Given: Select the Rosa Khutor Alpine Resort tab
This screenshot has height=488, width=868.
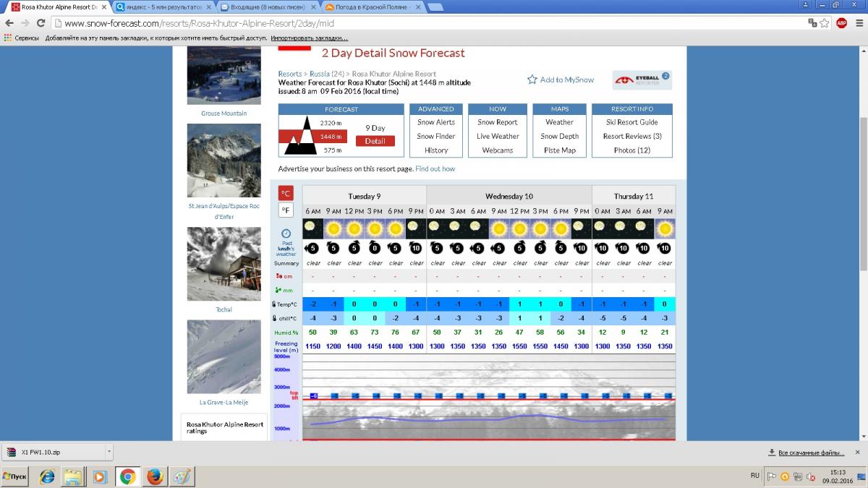Looking at the screenshot, I should (x=60, y=7).
